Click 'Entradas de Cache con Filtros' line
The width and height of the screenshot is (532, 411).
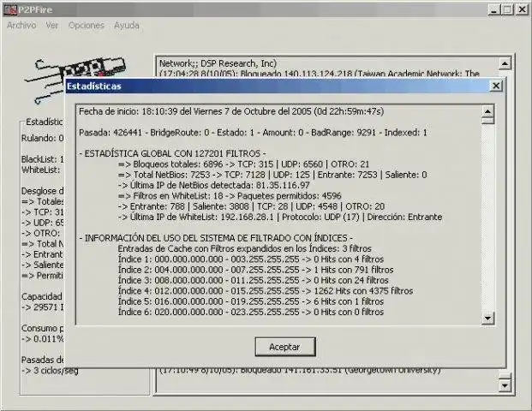click(245, 248)
